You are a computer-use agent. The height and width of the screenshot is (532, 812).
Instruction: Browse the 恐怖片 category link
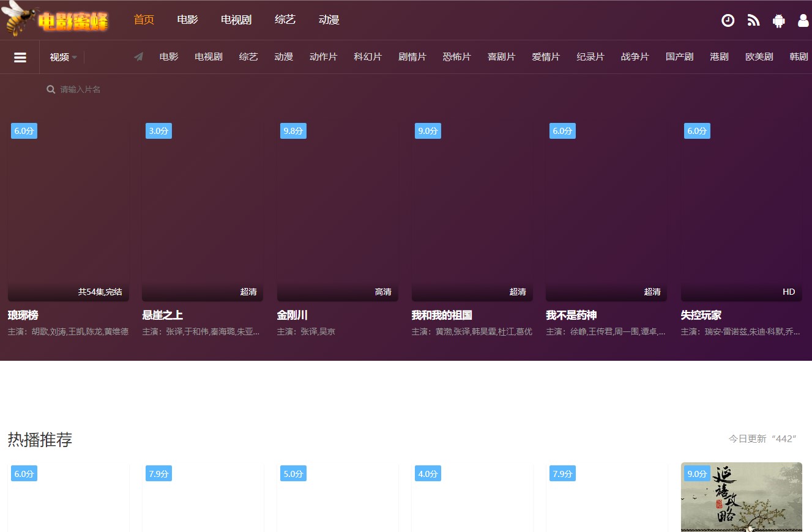click(x=456, y=57)
